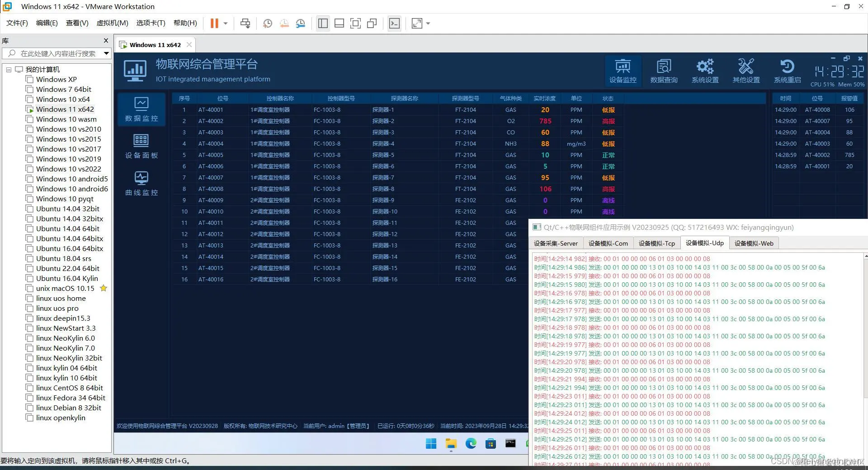Screen dimensions: 868x470
Task: Revert the VM to its previous snapshot
Action: click(284, 24)
